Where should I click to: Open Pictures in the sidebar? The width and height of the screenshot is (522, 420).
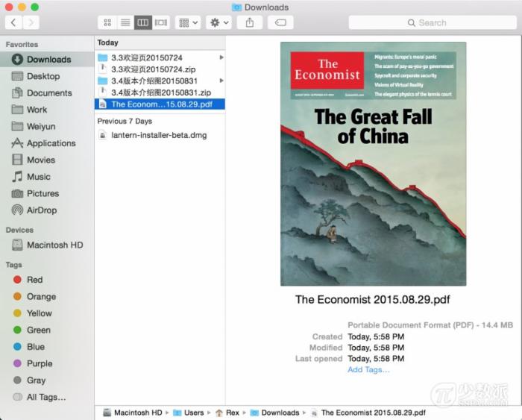[x=47, y=193]
